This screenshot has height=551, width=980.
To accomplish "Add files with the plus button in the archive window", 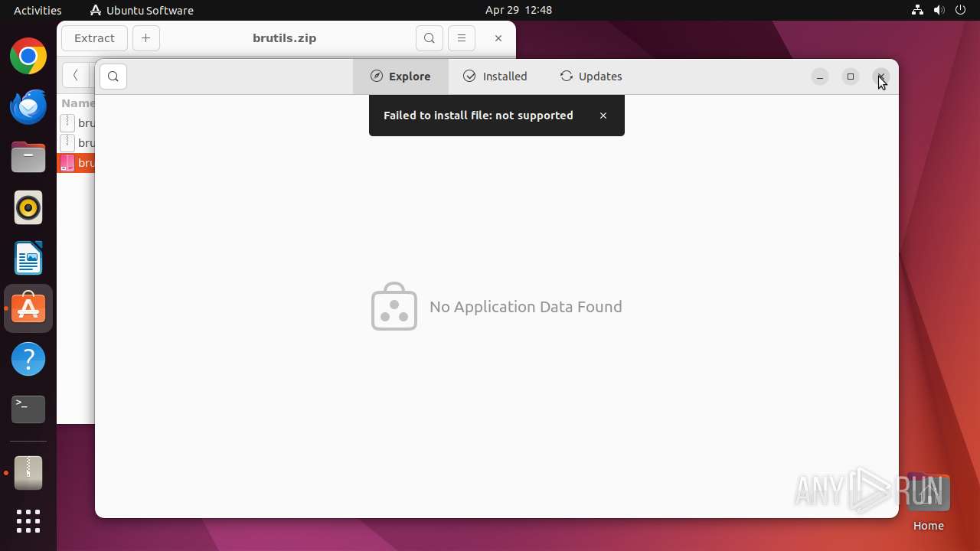I will pos(146,38).
